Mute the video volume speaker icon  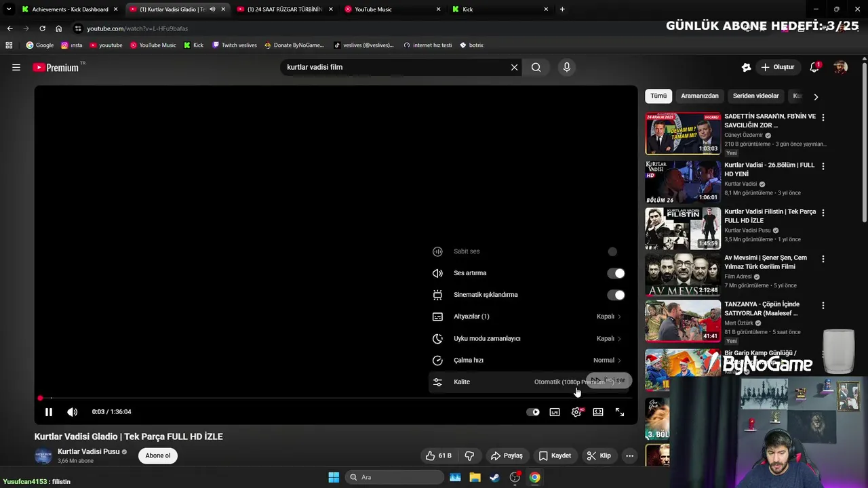[x=73, y=412]
